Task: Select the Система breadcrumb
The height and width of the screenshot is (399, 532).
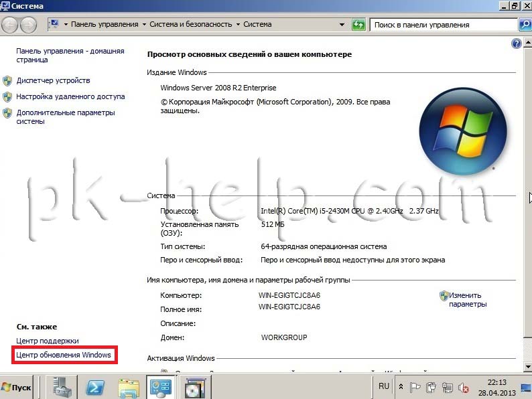Action: (257, 24)
